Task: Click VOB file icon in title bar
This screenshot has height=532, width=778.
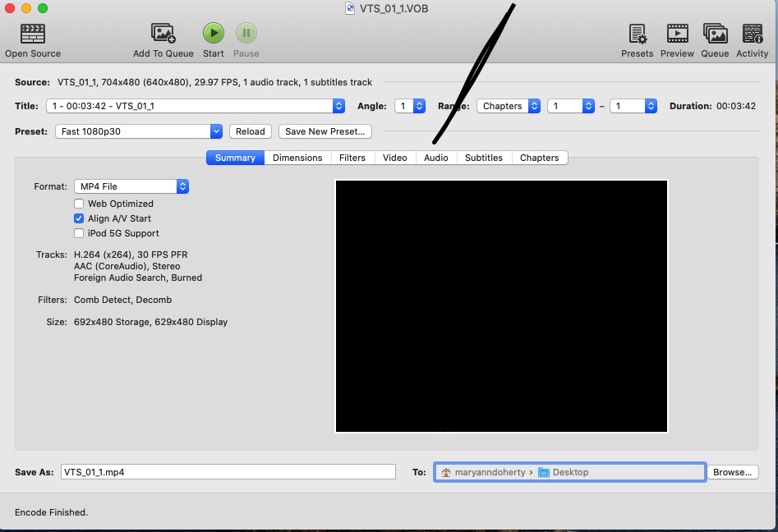Action: (x=350, y=8)
